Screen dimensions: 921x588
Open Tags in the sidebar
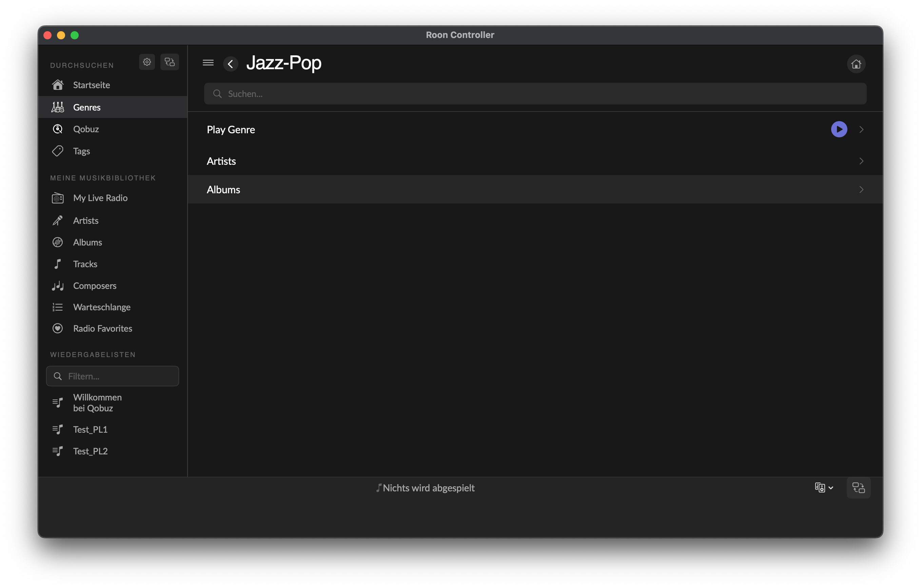[x=81, y=151]
